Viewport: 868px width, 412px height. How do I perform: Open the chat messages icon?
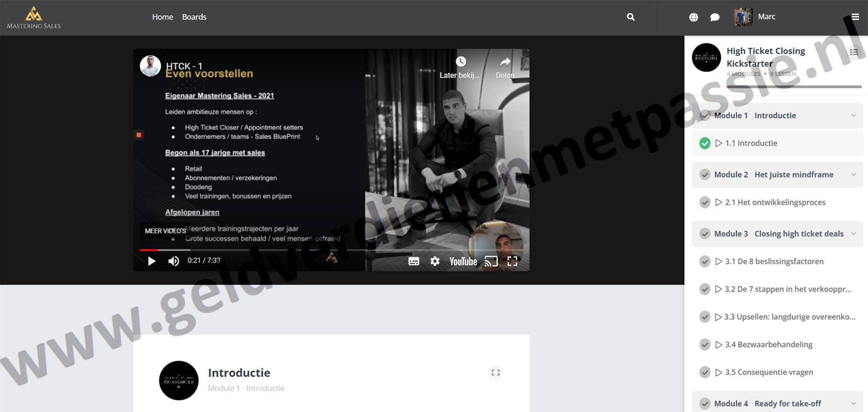(715, 17)
